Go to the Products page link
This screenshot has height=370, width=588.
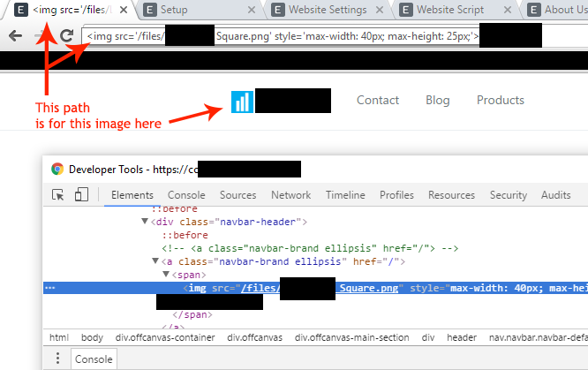coord(500,100)
